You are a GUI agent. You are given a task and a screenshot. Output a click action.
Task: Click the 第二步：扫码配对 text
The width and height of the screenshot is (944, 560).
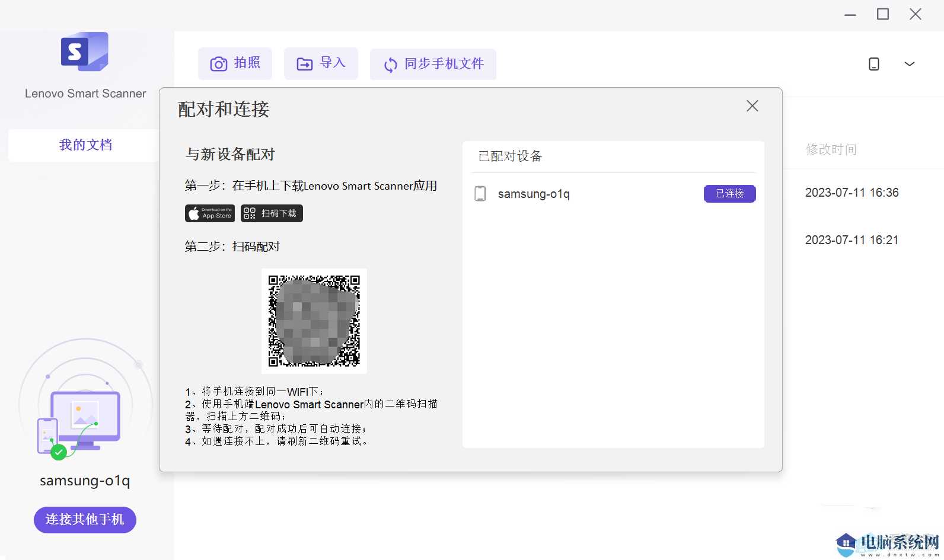point(232,247)
